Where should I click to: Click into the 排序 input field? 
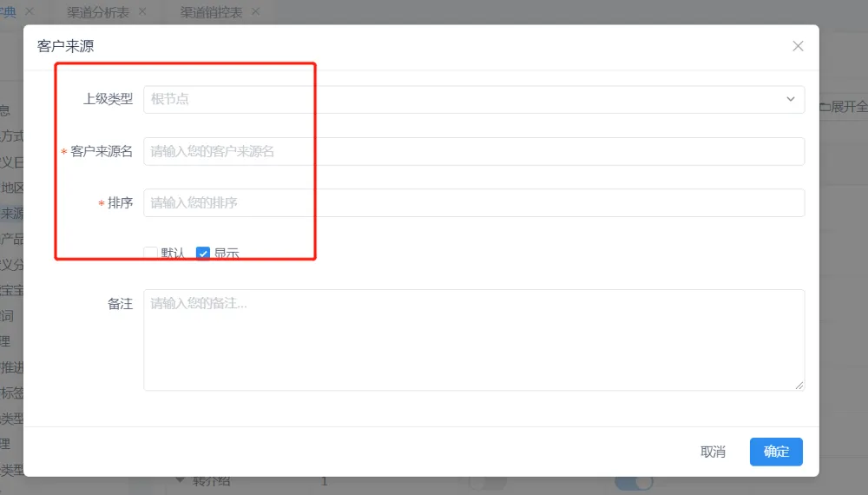pyautogui.click(x=473, y=203)
